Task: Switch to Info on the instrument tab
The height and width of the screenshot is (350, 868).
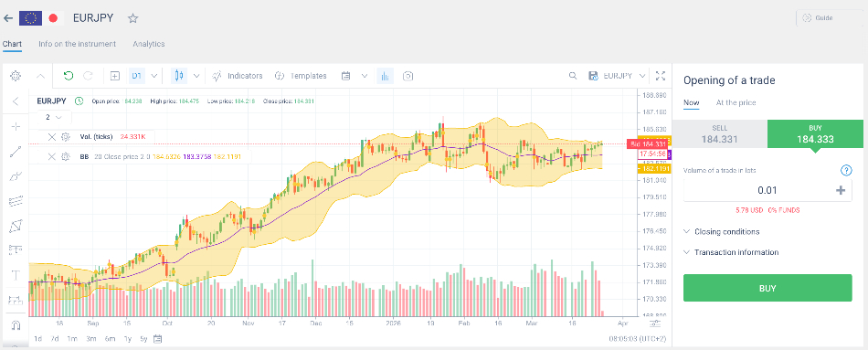Action: [77, 44]
